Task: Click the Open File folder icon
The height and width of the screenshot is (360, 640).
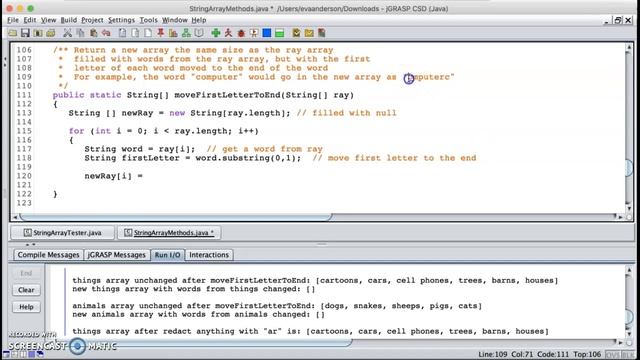Action: (x=13, y=33)
